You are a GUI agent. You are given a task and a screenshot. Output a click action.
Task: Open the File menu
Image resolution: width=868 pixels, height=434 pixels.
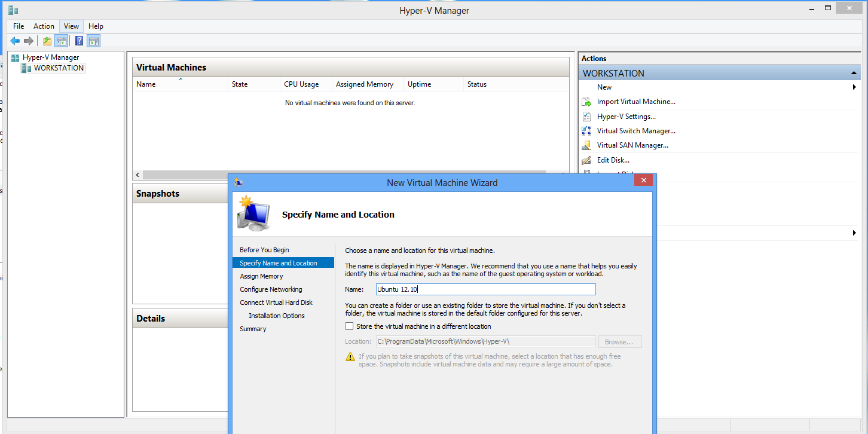click(x=19, y=26)
